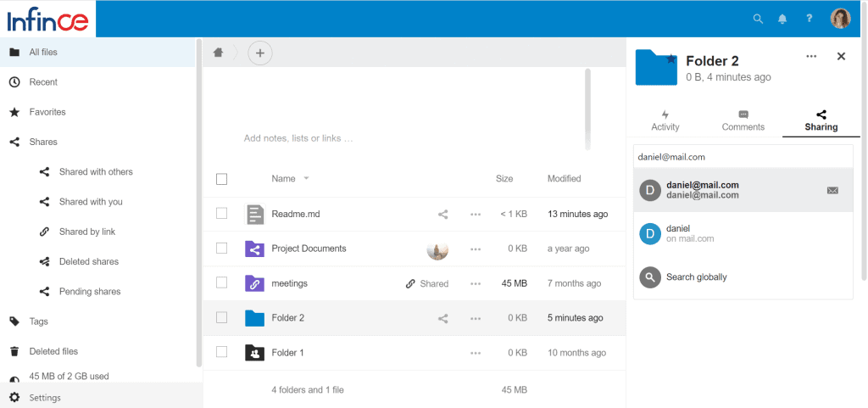Open three-dot menu for Project Documents

click(476, 249)
